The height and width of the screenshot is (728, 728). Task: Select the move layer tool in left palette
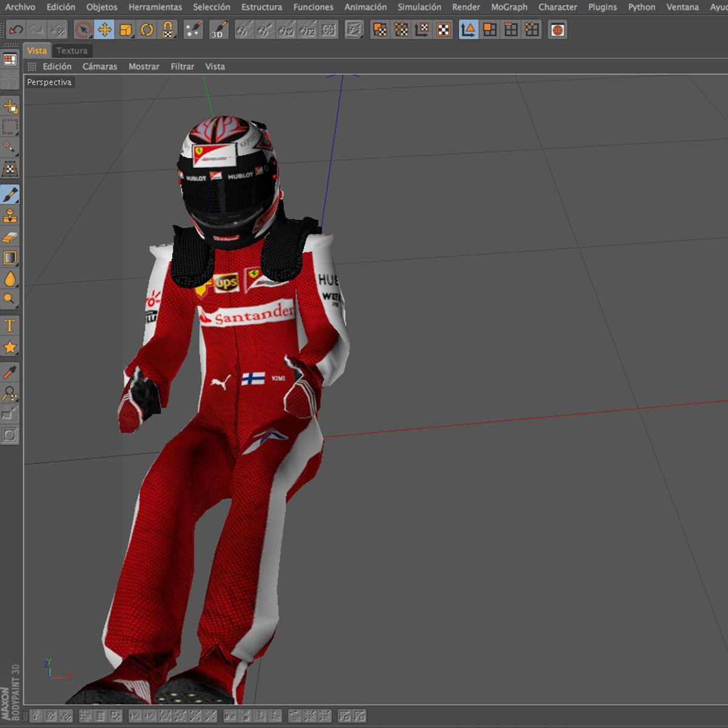click(x=10, y=107)
